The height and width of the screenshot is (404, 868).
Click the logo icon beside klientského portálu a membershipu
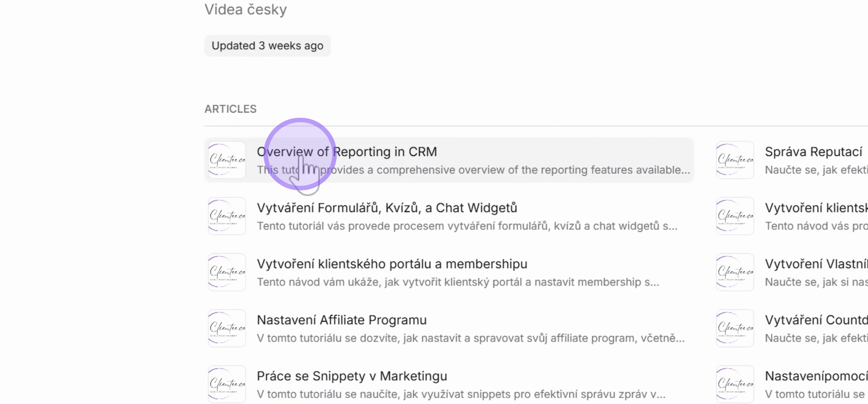227,272
